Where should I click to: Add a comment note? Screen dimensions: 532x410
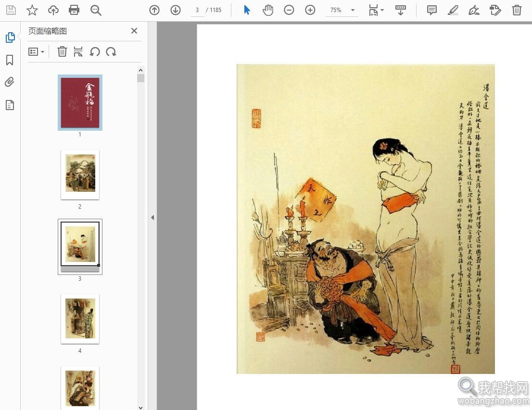tap(432, 10)
